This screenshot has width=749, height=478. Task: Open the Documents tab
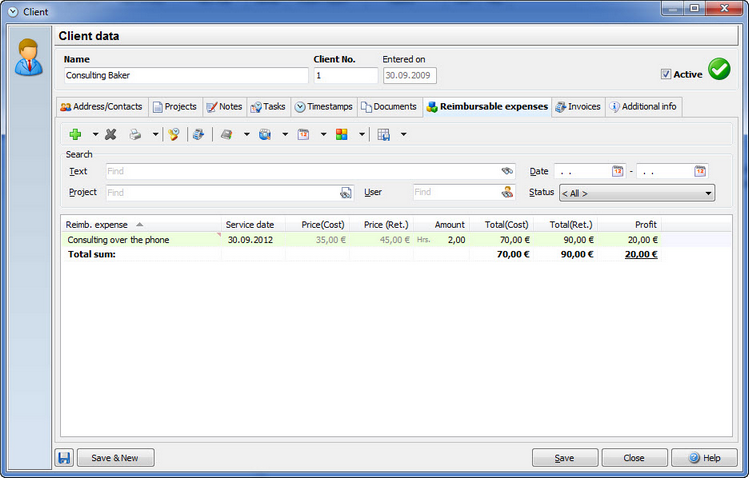coord(389,107)
